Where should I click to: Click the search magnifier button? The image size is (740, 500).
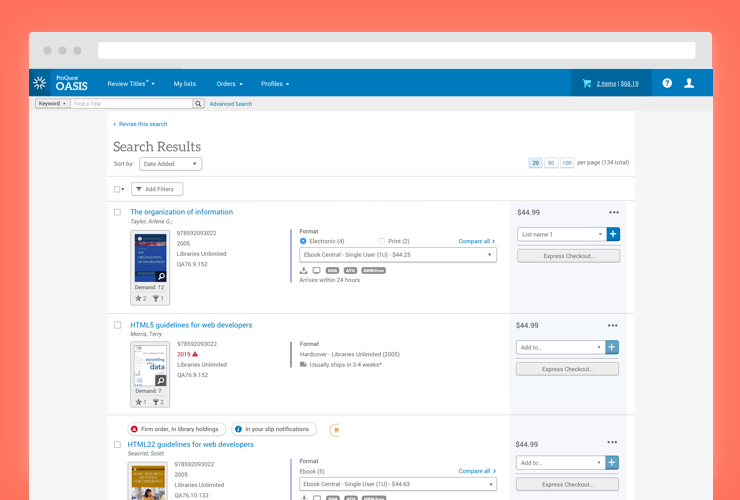coord(199,103)
